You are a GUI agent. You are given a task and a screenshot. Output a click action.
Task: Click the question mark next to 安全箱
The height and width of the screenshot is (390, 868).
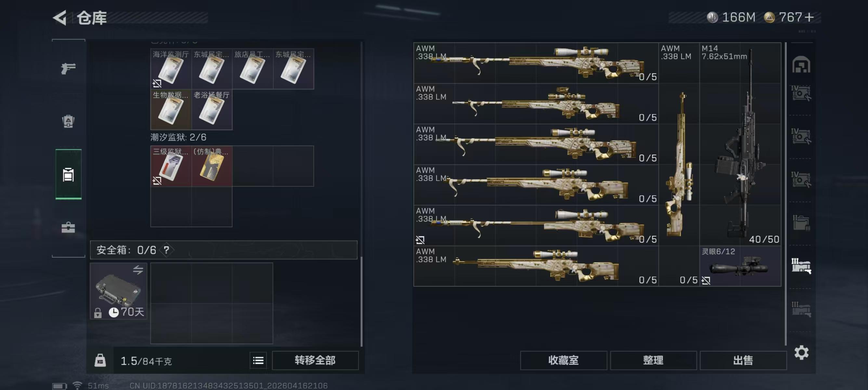coord(166,250)
